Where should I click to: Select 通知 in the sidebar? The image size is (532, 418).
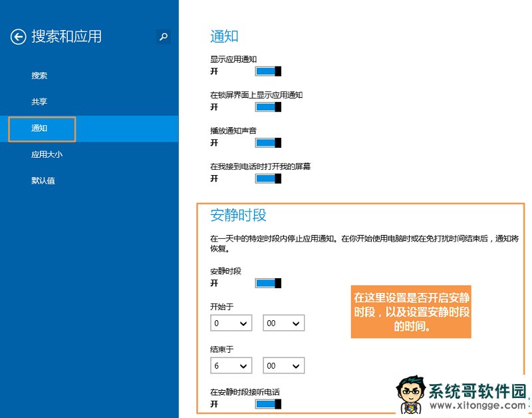click(40, 128)
